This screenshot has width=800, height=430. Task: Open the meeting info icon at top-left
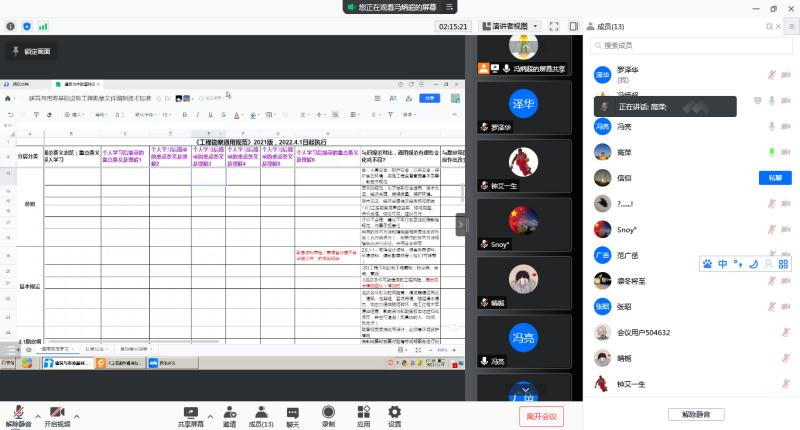pyautogui.click(x=12, y=26)
